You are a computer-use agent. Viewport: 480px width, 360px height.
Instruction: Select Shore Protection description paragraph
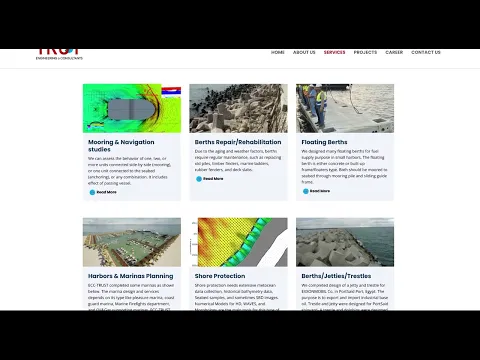point(237,297)
